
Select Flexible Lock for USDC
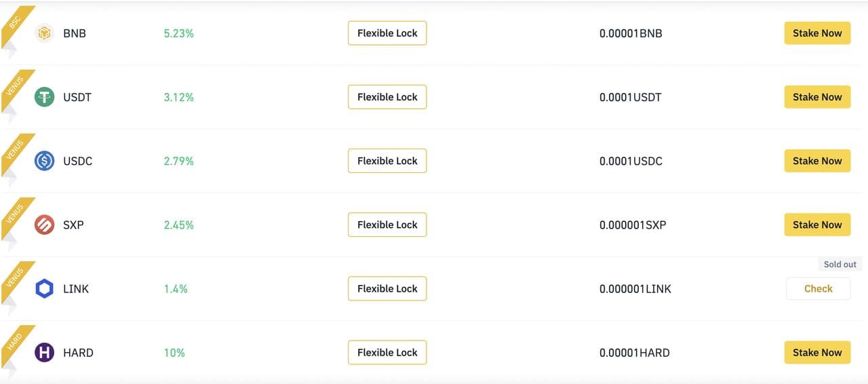(x=387, y=161)
